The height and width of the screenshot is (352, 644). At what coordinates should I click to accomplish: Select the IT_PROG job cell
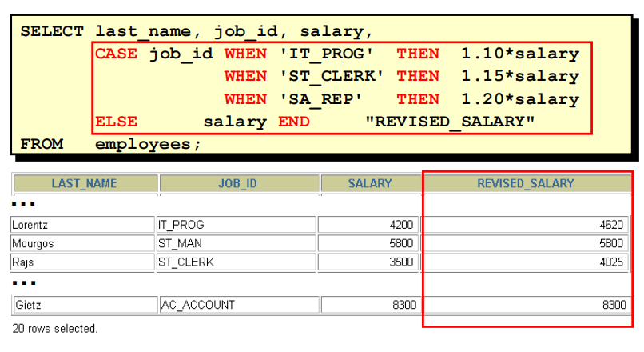[237, 225]
